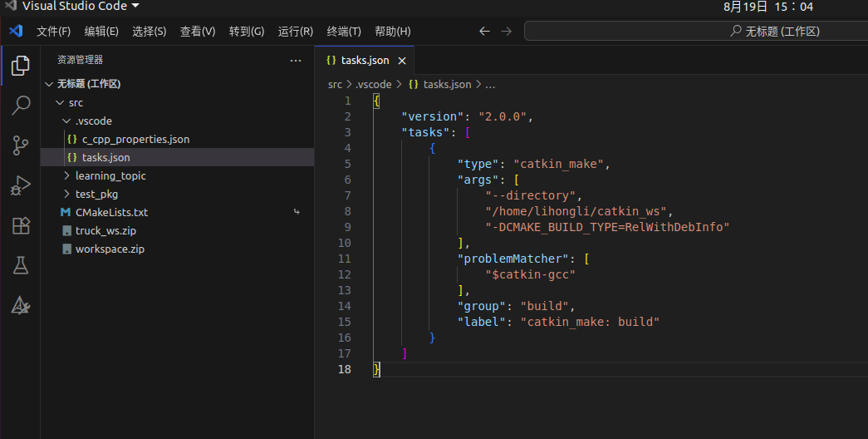Image resolution: width=868 pixels, height=439 pixels.
Task: Close the tasks.json editor tab
Action: tap(402, 61)
